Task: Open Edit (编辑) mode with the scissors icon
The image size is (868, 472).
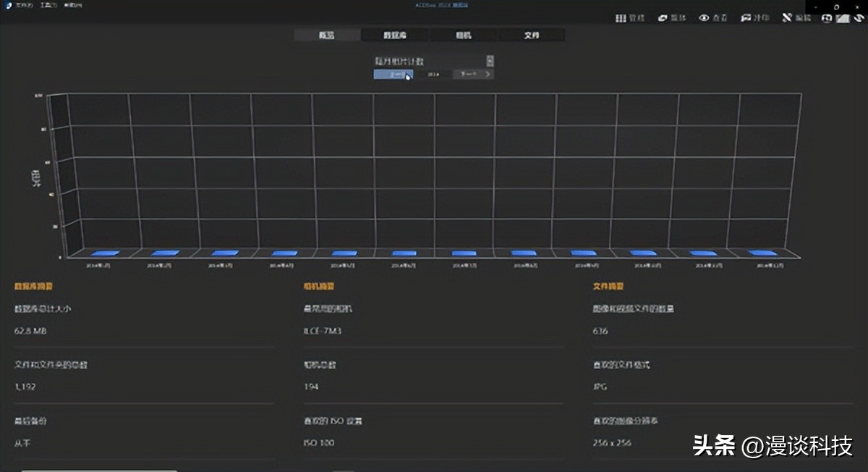Action: (x=787, y=17)
